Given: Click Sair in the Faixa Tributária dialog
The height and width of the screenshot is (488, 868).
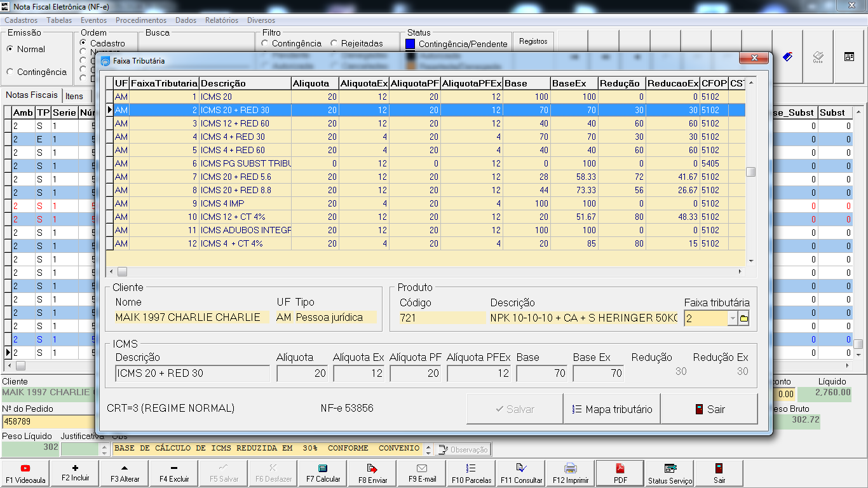Looking at the screenshot, I should click(709, 409).
